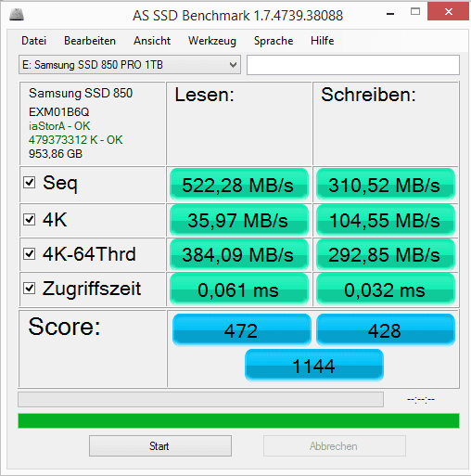
Task: Click the empty text field beside drive selector
Action: (353, 65)
